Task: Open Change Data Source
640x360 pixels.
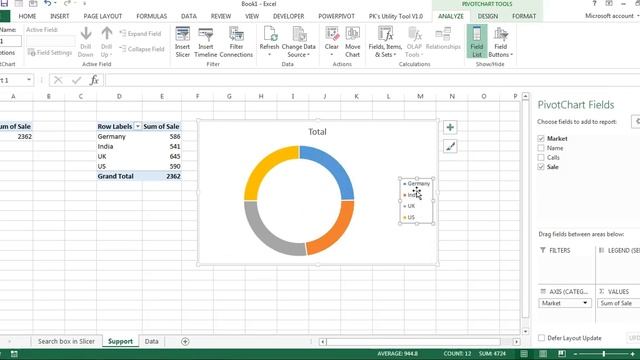Action: pos(299,42)
